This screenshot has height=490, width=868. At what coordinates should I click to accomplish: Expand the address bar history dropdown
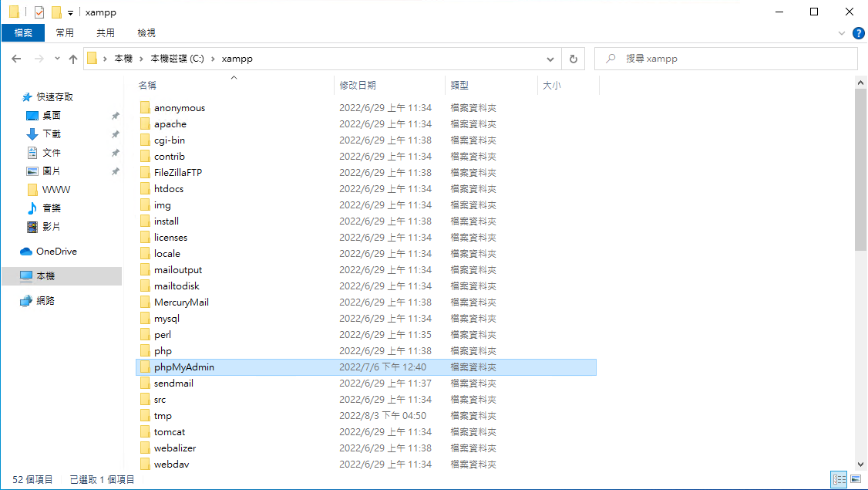550,59
